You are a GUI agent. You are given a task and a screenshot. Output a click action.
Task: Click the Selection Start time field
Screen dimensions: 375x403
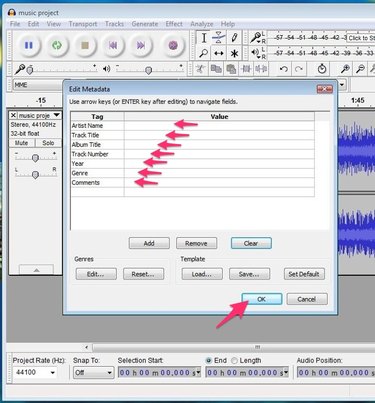(159, 372)
